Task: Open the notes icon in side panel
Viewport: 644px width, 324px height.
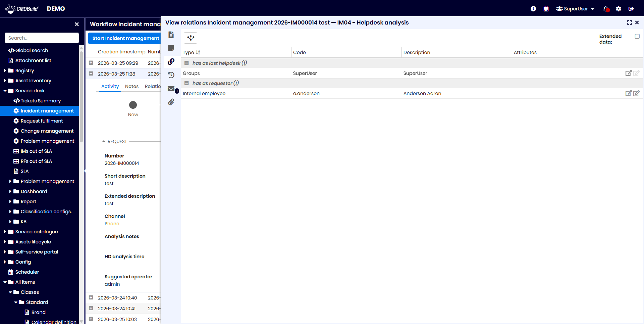Action: click(x=171, y=48)
